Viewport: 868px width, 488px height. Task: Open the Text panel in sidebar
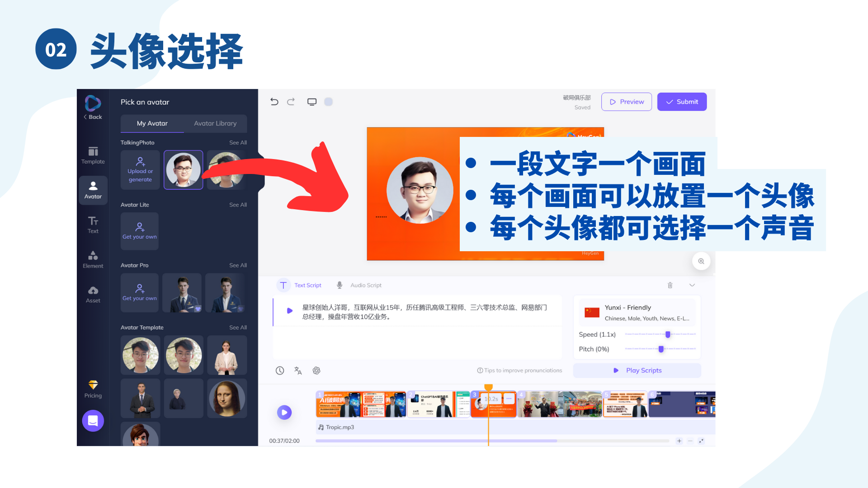pyautogui.click(x=93, y=225)
